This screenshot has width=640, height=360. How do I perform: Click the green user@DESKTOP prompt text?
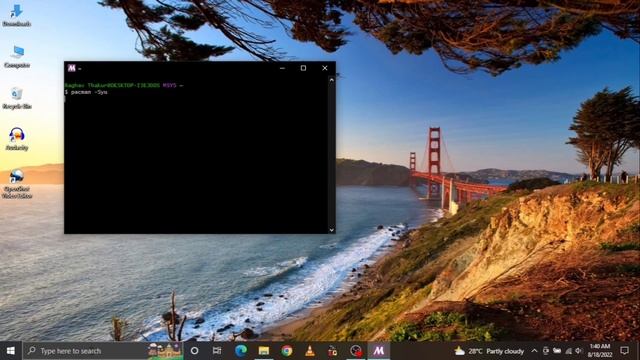pos(112,85)
